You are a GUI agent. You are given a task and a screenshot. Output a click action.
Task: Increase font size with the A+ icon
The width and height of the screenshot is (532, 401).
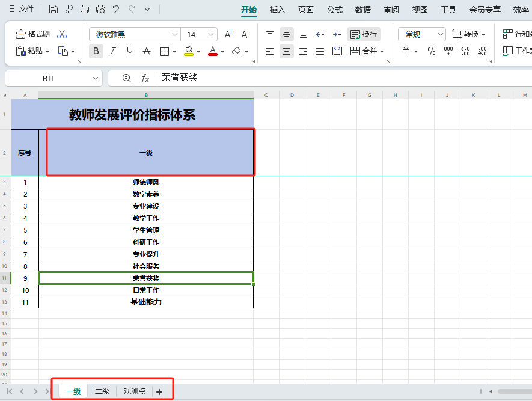(228, 34)
